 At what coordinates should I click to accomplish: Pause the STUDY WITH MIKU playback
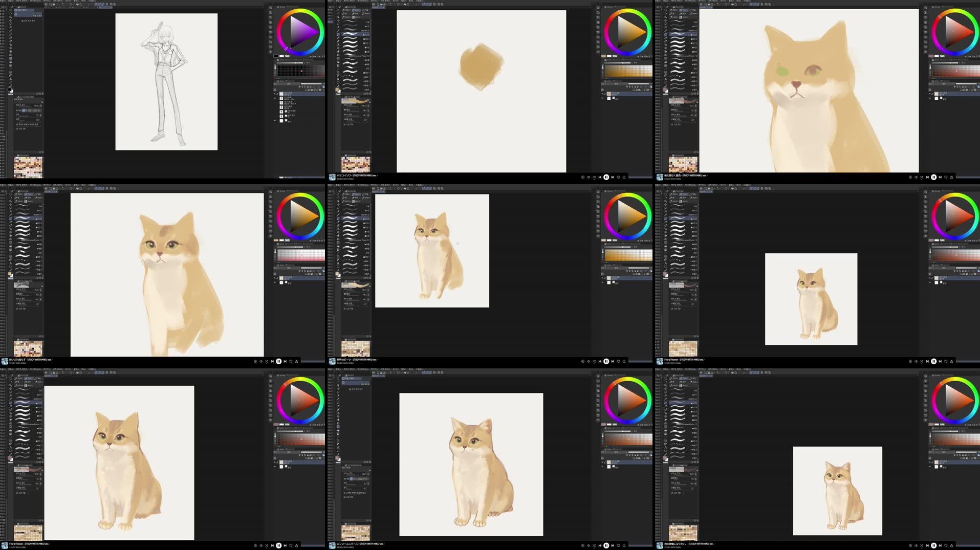[x=606, y=177]
